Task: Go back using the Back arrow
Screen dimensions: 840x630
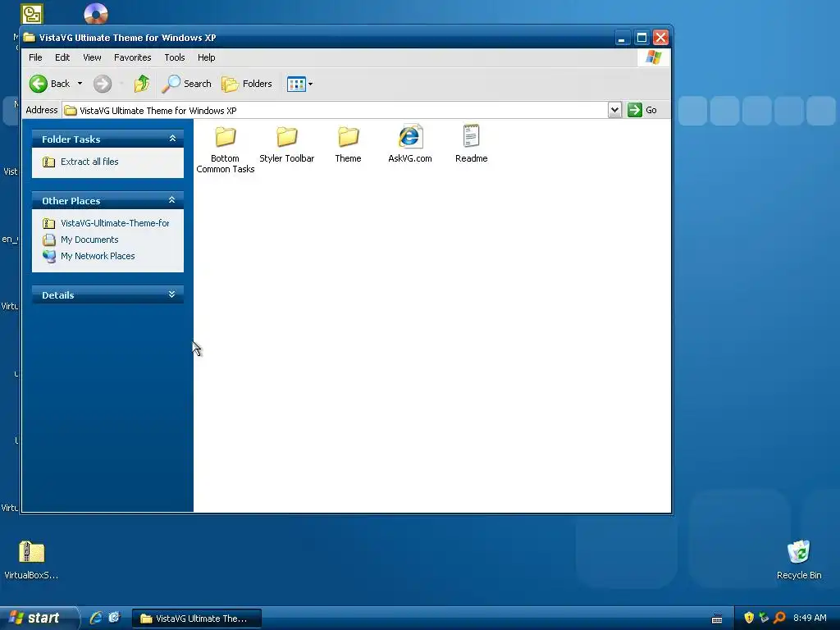Action: pos(50,84)
